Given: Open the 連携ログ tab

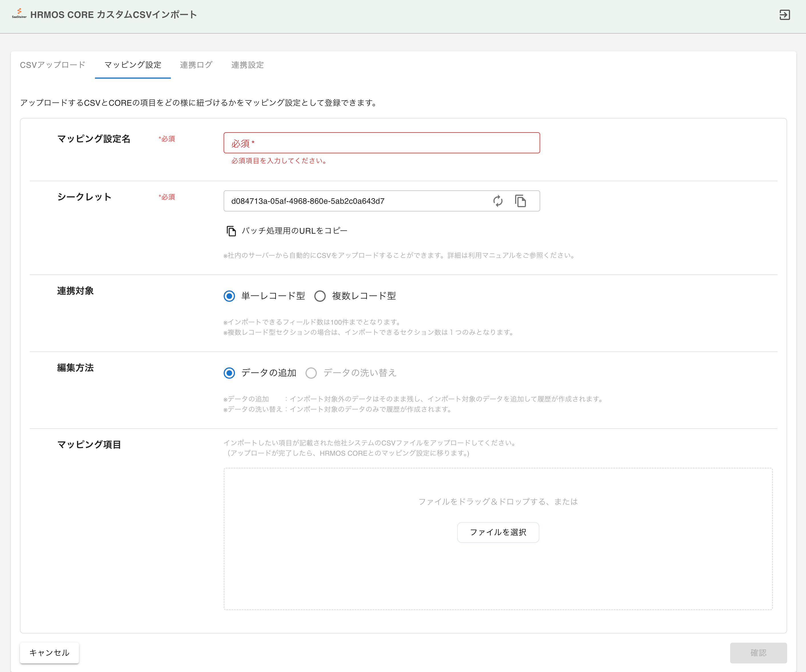Looking at the screenshot, I should pyautogui.click(x=196, y=65).
